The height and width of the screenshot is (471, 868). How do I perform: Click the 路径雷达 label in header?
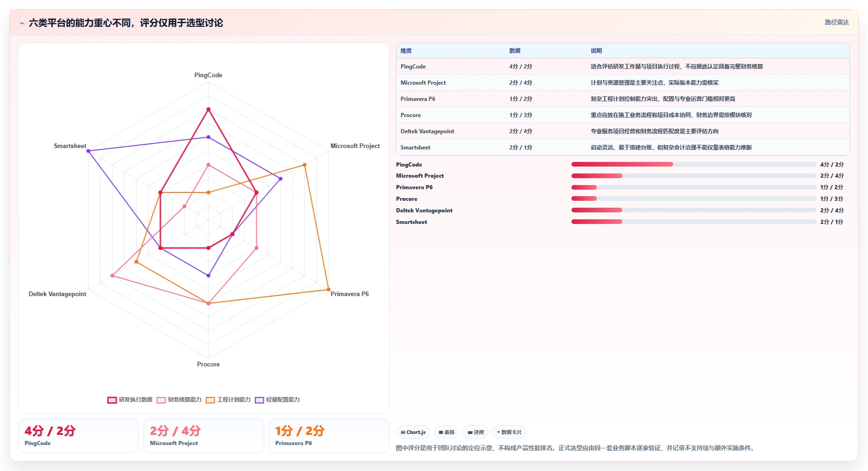(x=837, y=22)
